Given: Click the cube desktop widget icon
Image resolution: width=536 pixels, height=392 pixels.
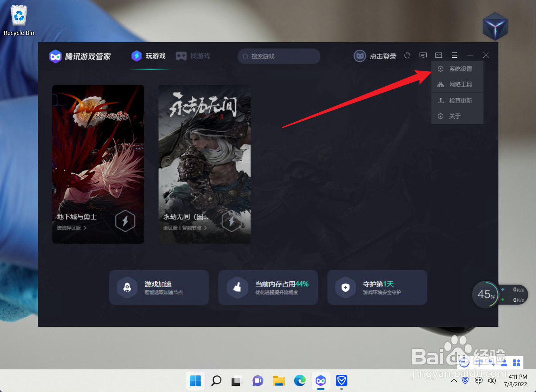Looking at the screenshot, I should tap(495, 27).
